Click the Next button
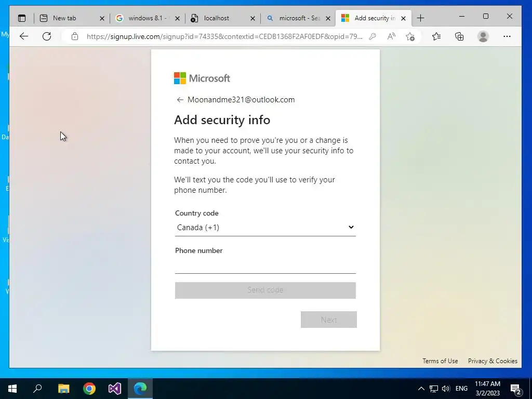Screen dimensions: 532x399 [x=329, y=320]
